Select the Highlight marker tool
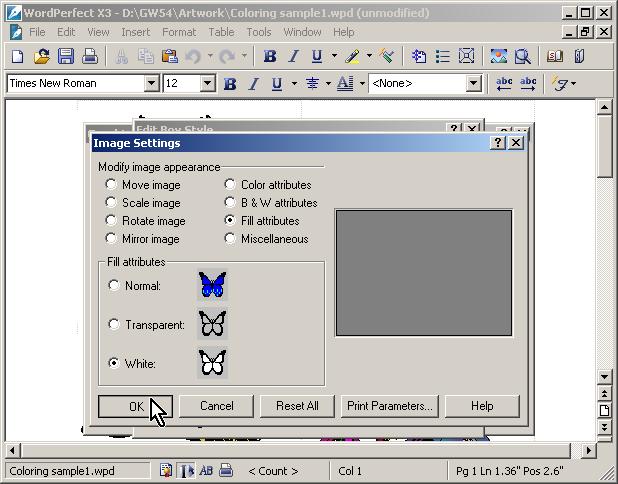This screenshot has height=484, width=618. click(352, 56)
